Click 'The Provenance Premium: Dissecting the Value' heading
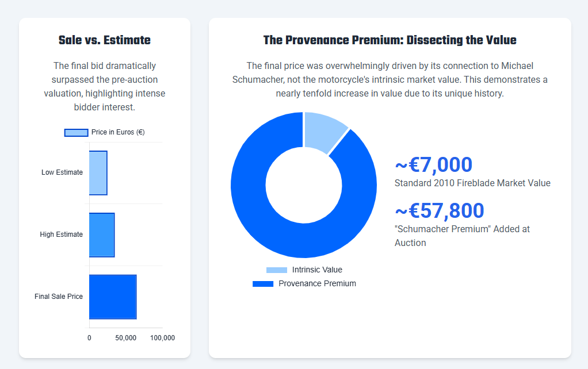Screen dimensions: 588x369 [390, 40]
